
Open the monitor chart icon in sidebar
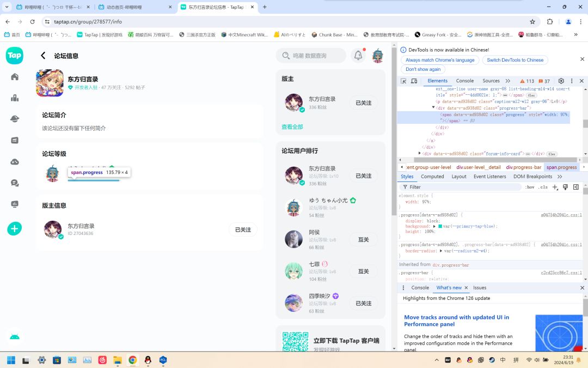point(15,204)
